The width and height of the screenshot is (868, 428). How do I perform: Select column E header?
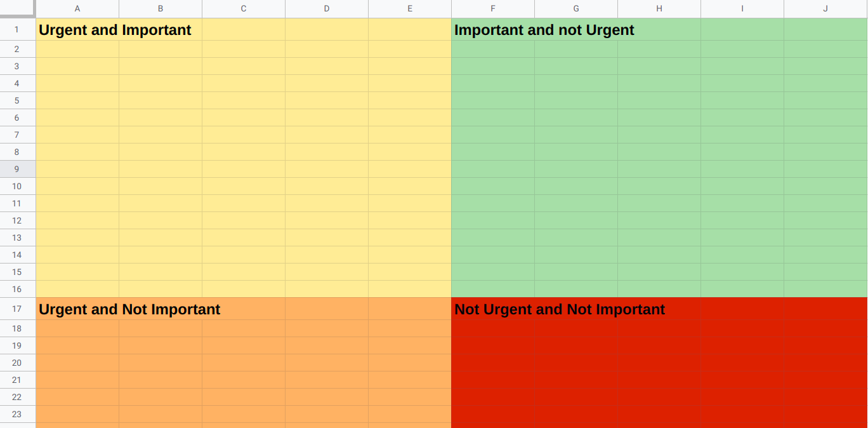tap(410, 8)
